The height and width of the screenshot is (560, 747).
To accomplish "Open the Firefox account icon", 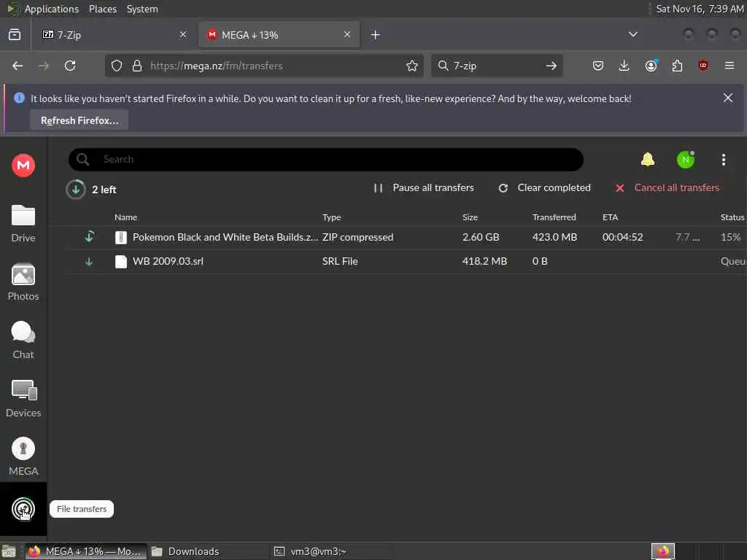I will tap(651, 66).
